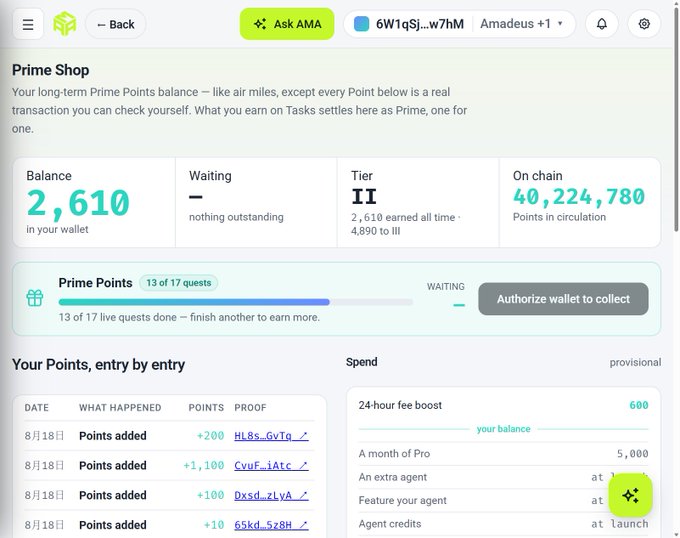The width and height of the screenshot is (680, 538).
Task: Click the +1,100 points entry
Action: coord(203,466)
